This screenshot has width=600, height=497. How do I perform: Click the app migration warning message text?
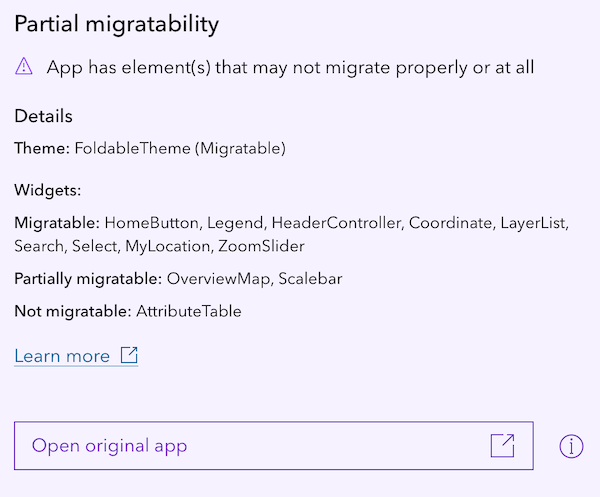coord(290,68)
